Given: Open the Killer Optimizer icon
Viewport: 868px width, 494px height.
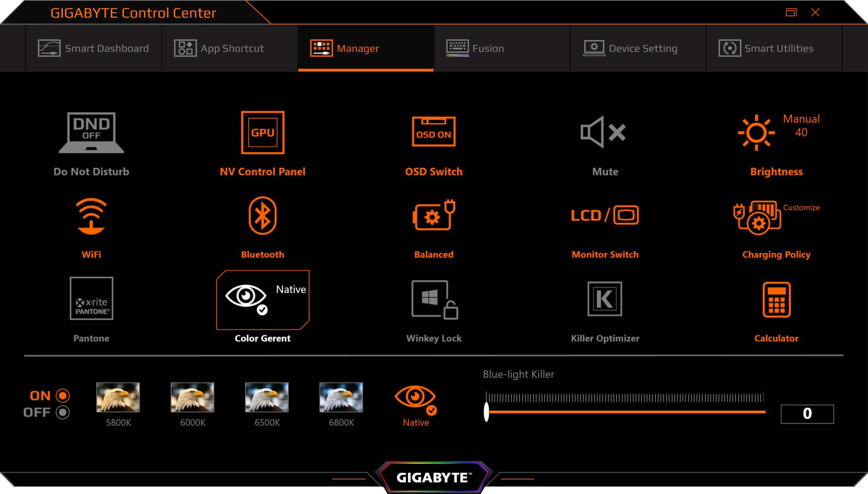Looking at the screenshot, I should click(x=605, y=299).
